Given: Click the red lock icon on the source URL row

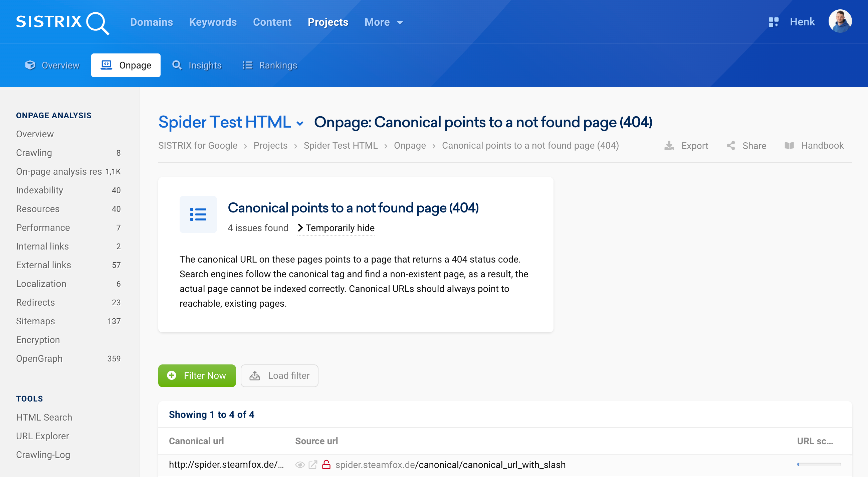Looking at the screenshot, I should pos(326,465).
